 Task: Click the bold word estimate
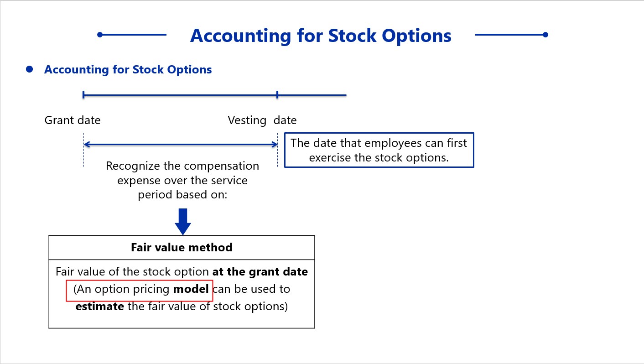[99, 306]
